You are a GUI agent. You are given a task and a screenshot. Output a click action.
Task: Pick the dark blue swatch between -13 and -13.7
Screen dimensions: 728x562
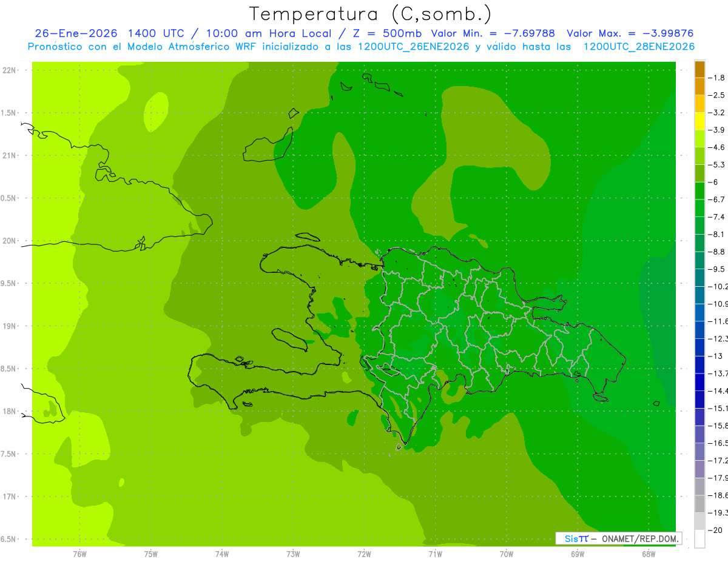(x=699, y=364)
